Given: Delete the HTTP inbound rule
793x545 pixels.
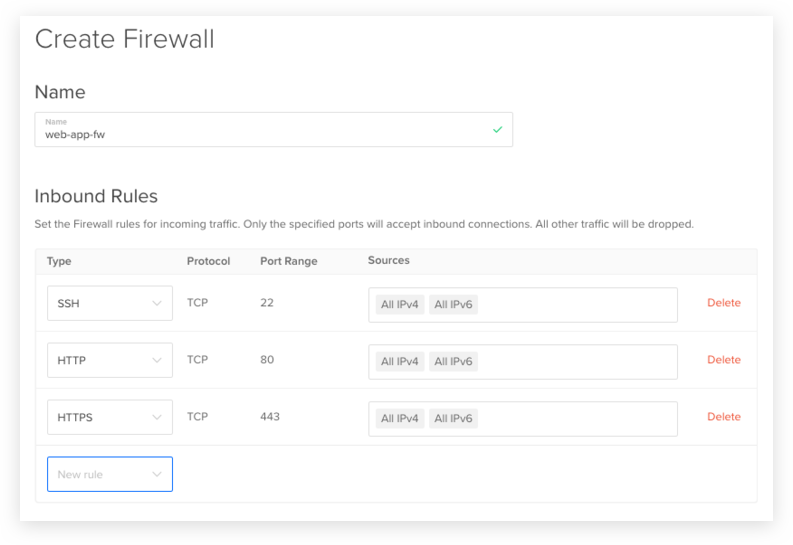Looking at the screenshot, I should pyautogui.click(x=724, y=360).
